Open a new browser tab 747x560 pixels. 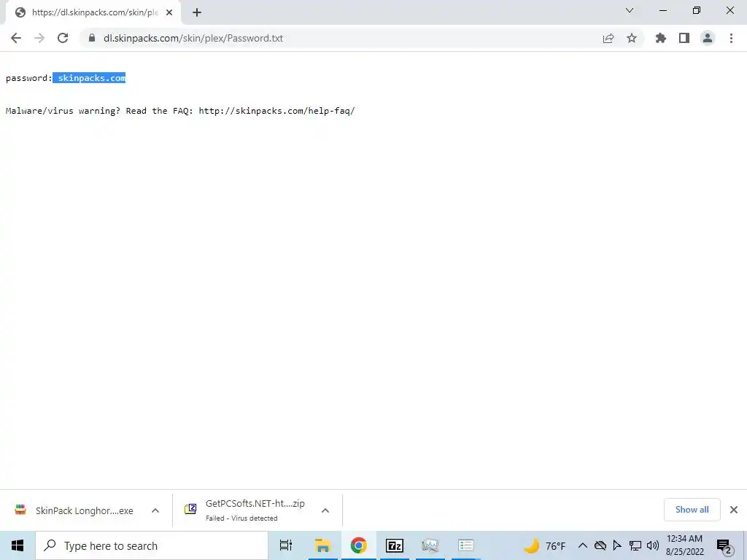(197, 12)
